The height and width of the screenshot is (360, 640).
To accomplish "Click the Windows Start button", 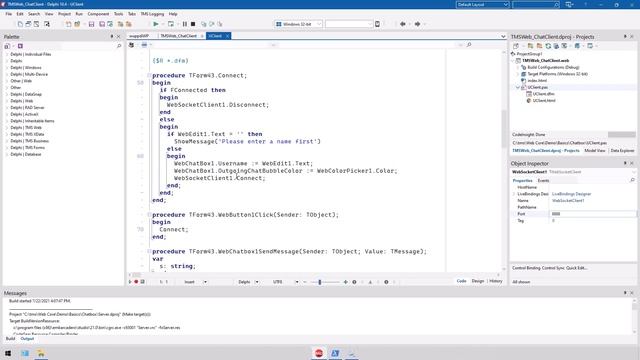I will point(8,353).
